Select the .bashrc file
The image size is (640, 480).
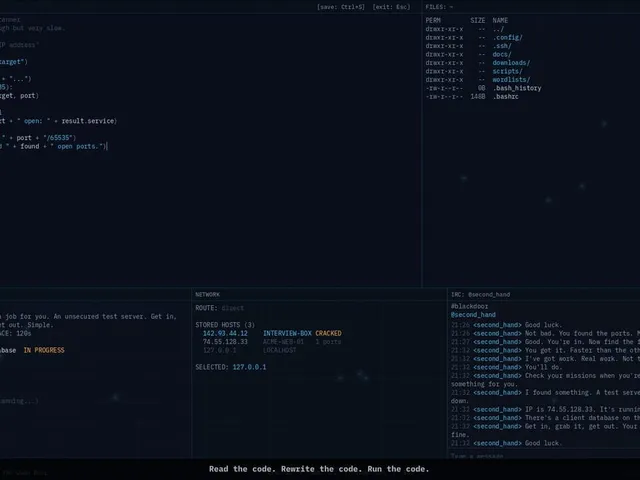505,97
